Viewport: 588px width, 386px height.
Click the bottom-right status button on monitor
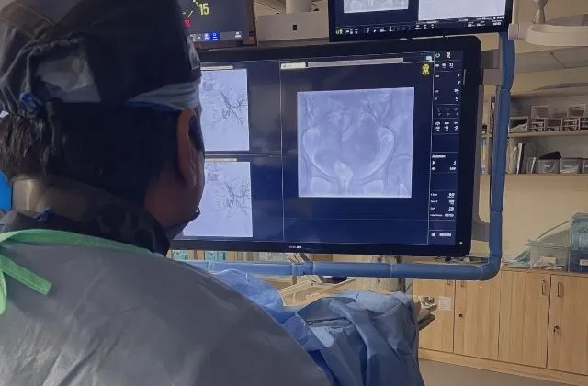tap(444, 233)
